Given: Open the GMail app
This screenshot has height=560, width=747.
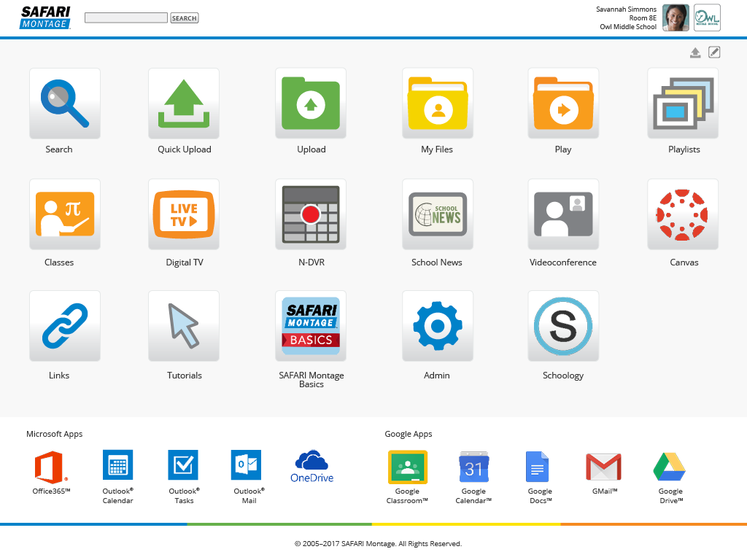Looking at the screenshot, I should (603, 467).
